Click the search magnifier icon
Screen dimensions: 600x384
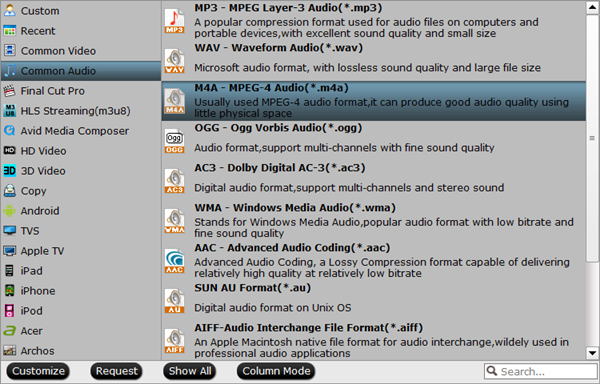pos(492,371)
